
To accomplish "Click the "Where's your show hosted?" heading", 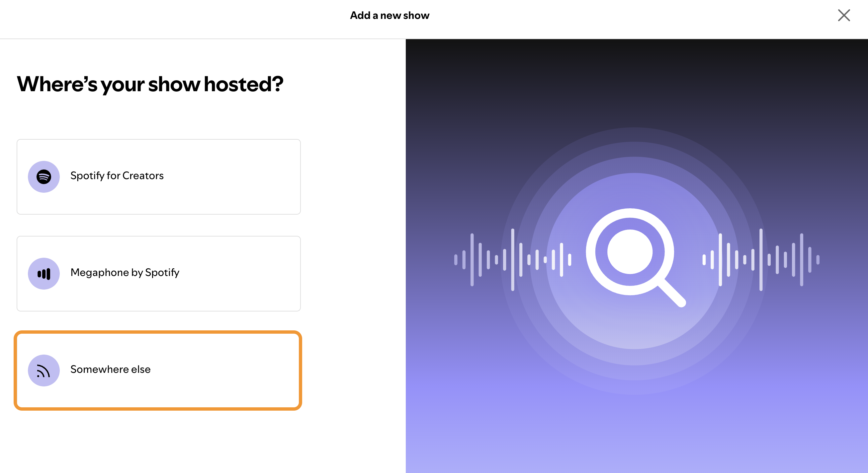I will (x=150, y=84).
